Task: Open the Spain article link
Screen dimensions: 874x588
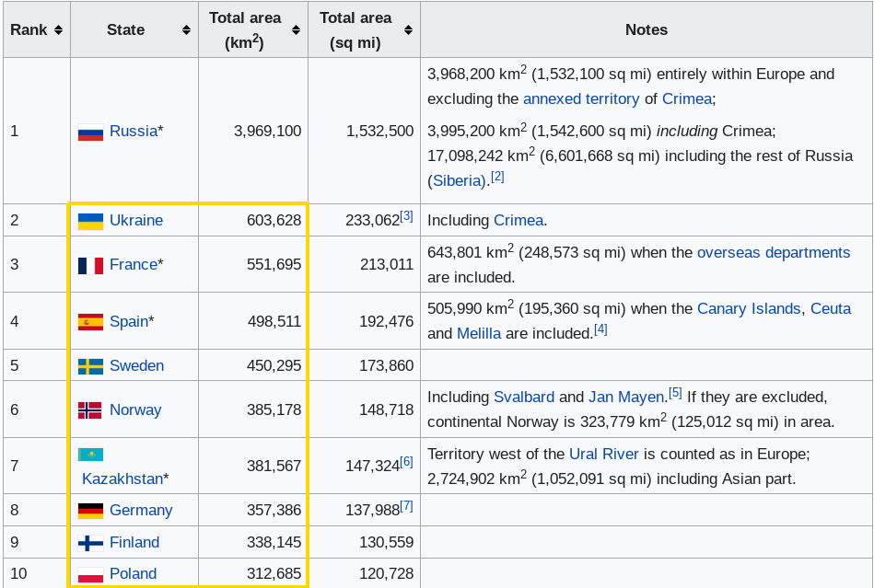Action: pos(129,321)
